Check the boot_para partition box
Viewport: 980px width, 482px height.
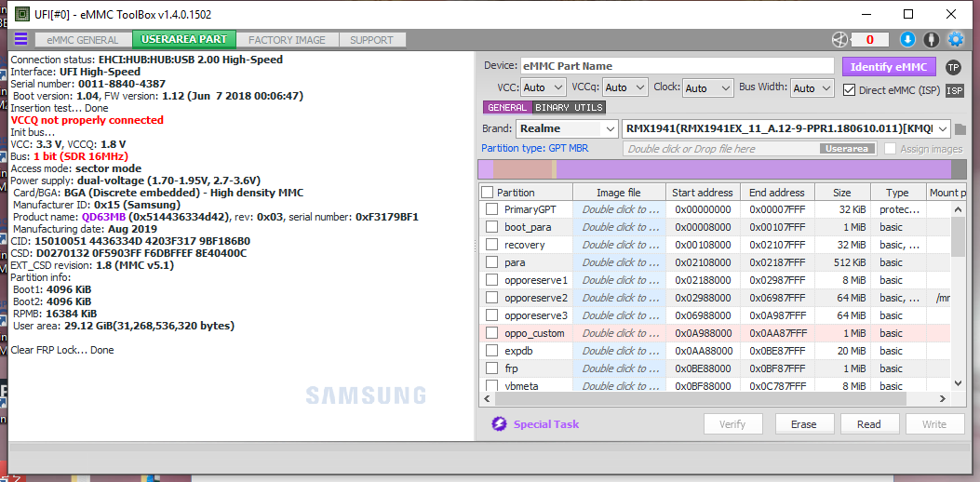[492, 227]
